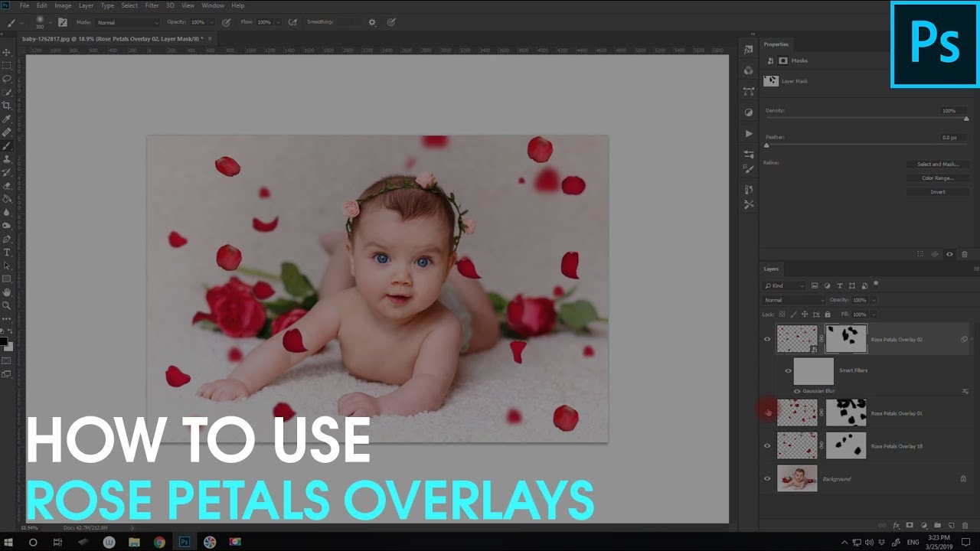Hide the Background layer
This screenshot has height=551, width=980.
coord(767,478)
